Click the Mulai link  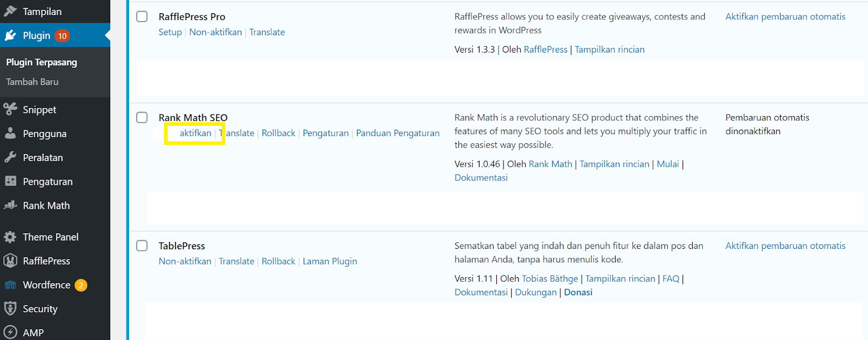pos(668,164)
